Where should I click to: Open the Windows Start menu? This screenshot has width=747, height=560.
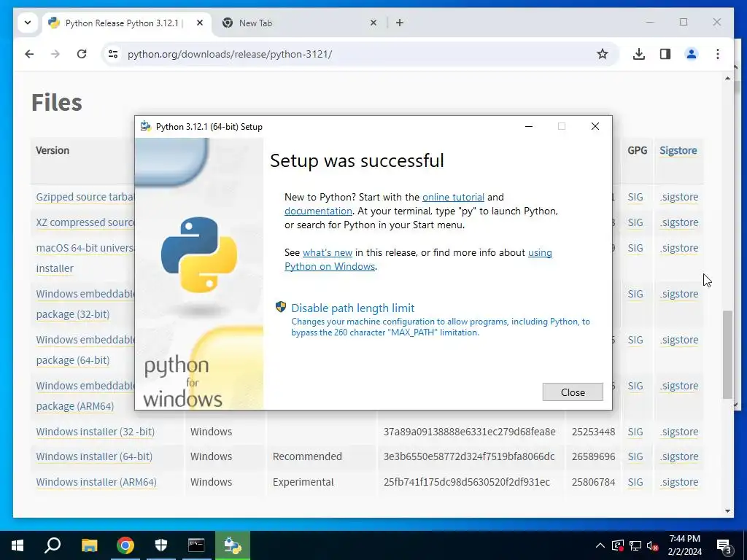[x=18, y=545]
